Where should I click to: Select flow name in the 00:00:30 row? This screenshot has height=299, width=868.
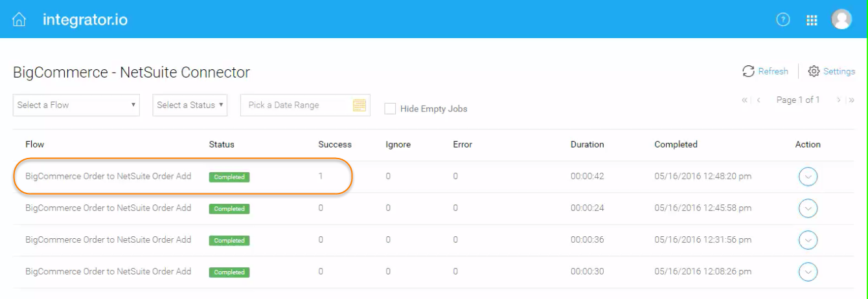click(108, 271)
